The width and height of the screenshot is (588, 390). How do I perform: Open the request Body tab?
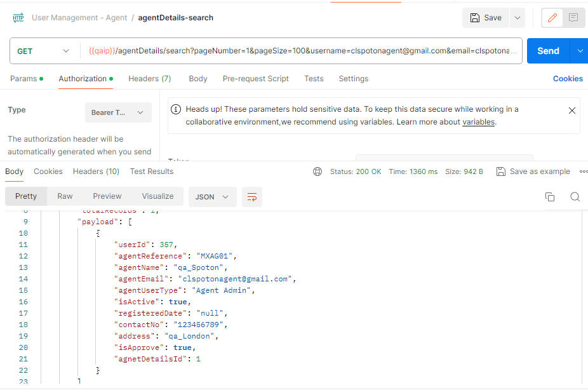click(198, 79)
